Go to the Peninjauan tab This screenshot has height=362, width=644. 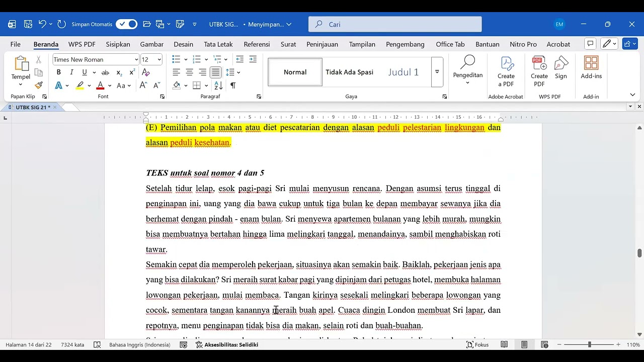pos(322,44)
